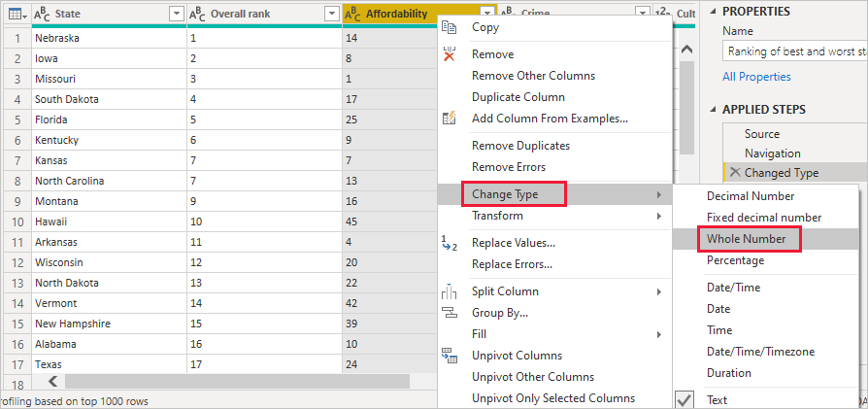The width and height of the screenshot is (868, 409).
Task: Open the Overall rank column filter dropdown
Action: pyautogui.click(x=330, y=14)
